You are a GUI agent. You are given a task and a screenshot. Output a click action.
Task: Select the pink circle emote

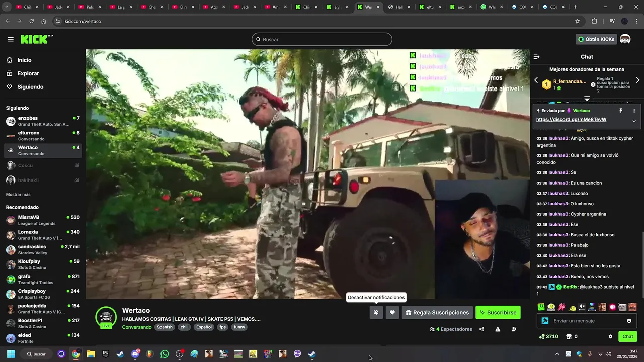point(612,307)
